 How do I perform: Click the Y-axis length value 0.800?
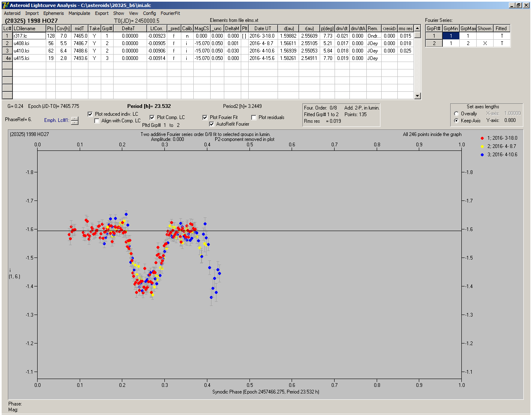(x=510, y=121)
